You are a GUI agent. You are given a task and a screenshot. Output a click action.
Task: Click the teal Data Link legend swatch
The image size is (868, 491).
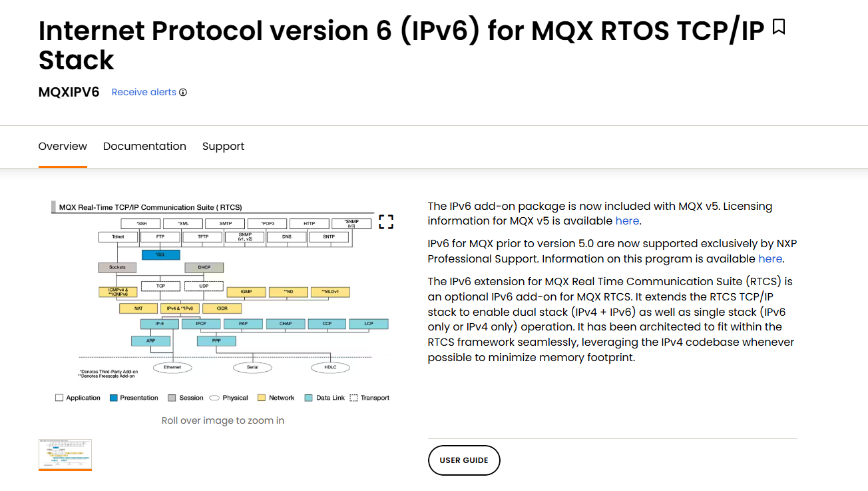[308, 398]
